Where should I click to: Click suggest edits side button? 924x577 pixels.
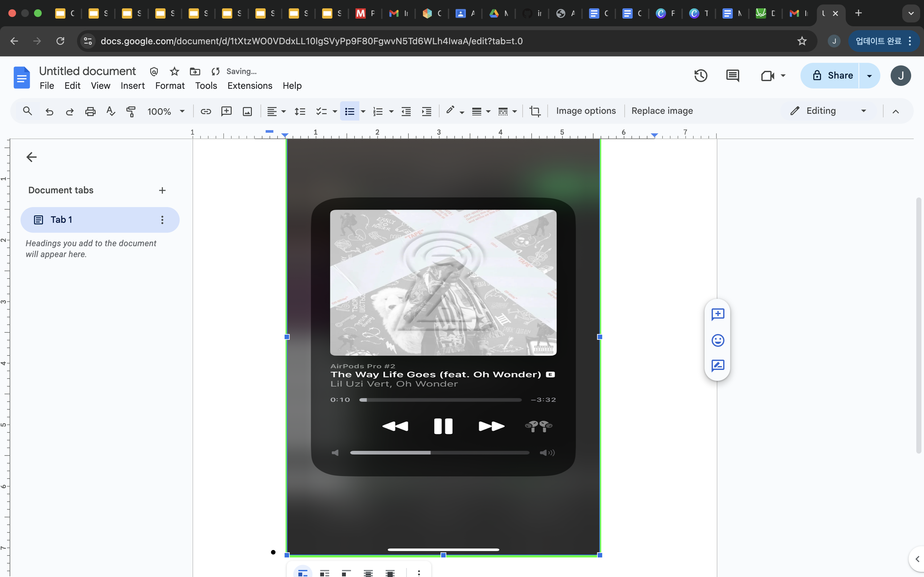(x=718, y=365)
